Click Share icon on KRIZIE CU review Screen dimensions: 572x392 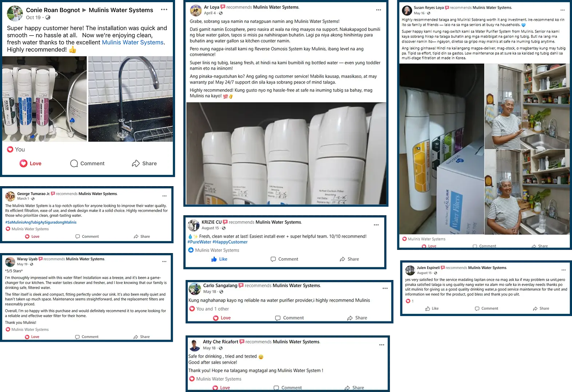(342, 259)
